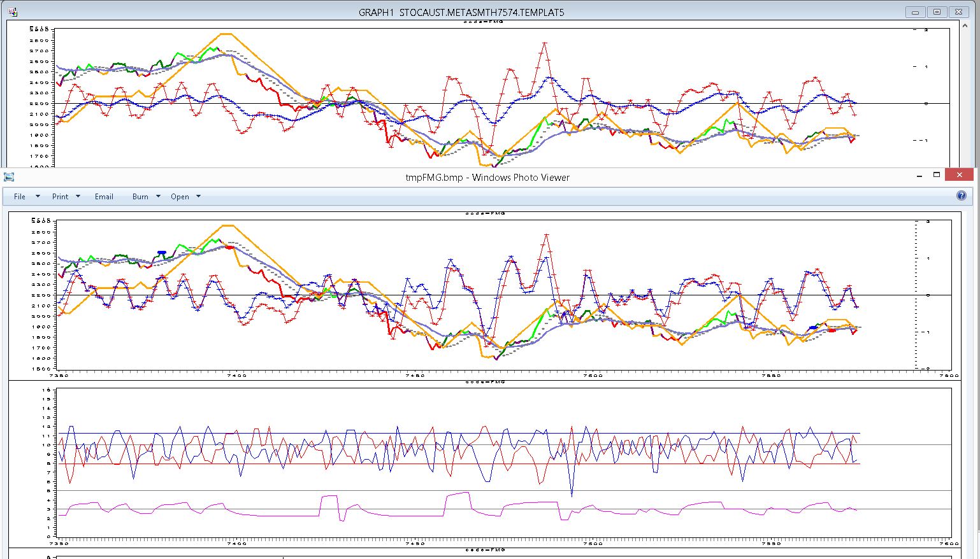
Task: Expand the Print dropdown arrow
Action: pyautogui.click(x=78, y=196)
